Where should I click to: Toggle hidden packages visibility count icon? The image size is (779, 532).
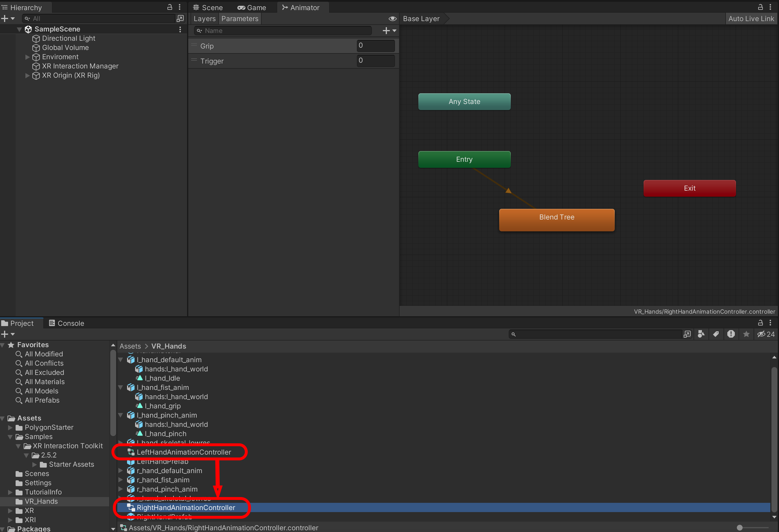point(766,334)
